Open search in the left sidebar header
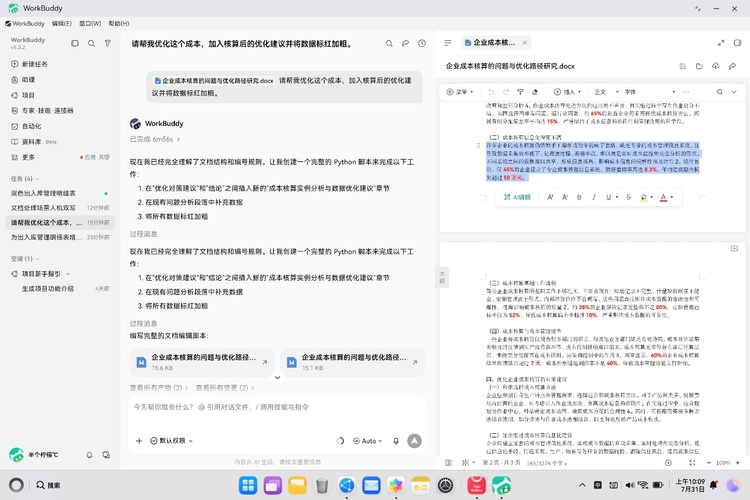 [x=91, y=43]
